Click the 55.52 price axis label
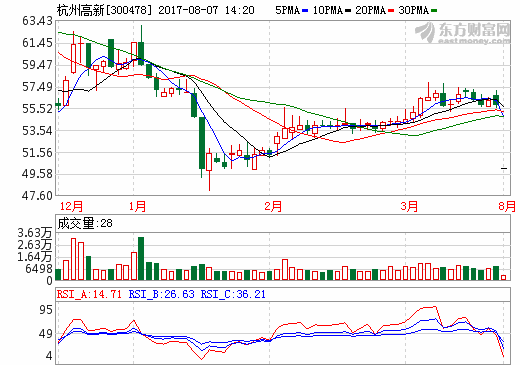This screenshot has width=520, height=365. pyautogui.click(x=37, y=109)
